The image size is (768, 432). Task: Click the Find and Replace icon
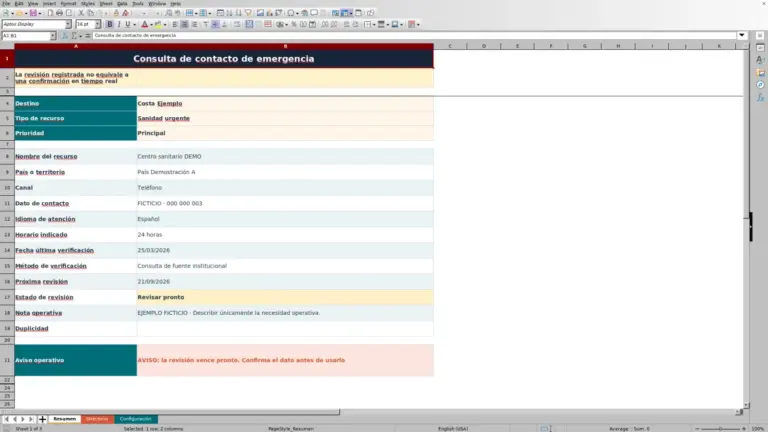[168, 13]
